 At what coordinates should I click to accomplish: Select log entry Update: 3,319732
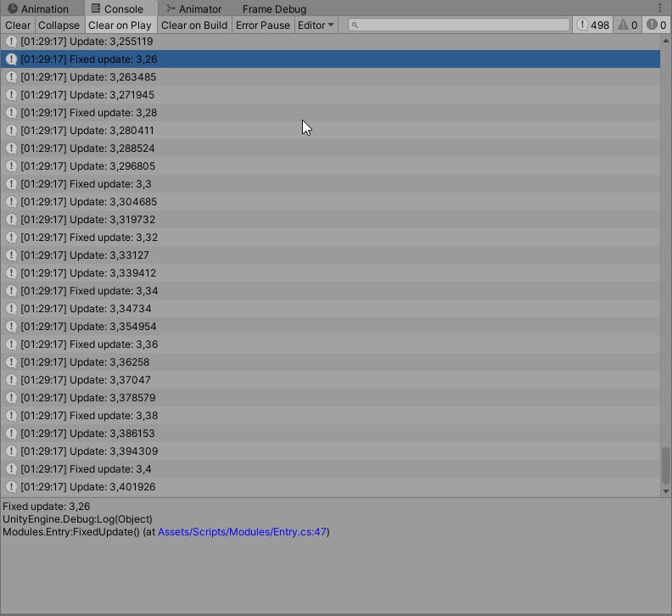click(330, 220)
